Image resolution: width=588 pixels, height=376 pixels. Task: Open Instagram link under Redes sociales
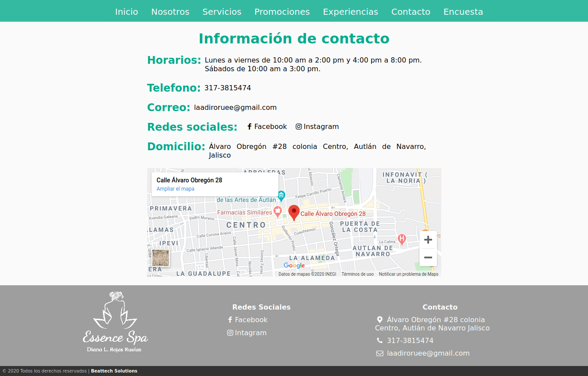(317, 126)
